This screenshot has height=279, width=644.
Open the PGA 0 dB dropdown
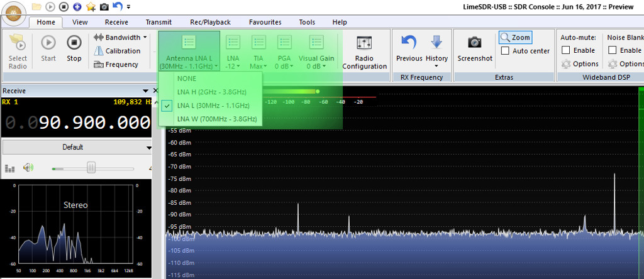284,52
